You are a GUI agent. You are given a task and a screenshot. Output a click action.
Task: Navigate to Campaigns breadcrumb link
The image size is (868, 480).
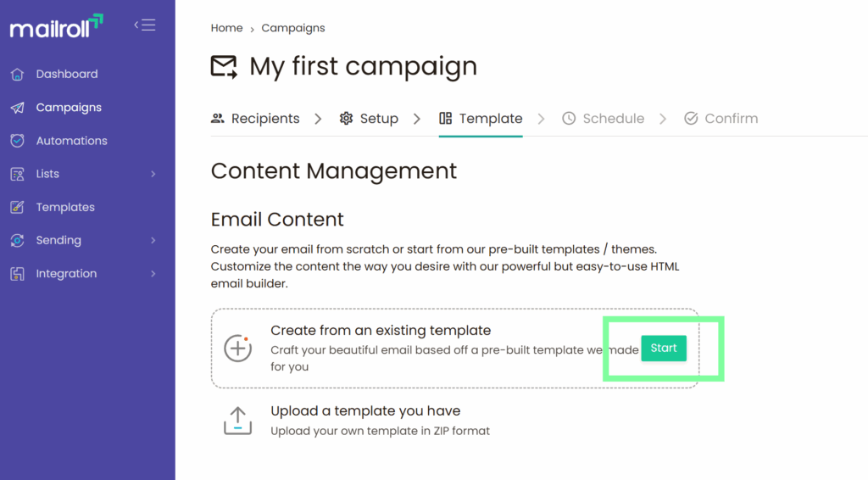(292, 28)
